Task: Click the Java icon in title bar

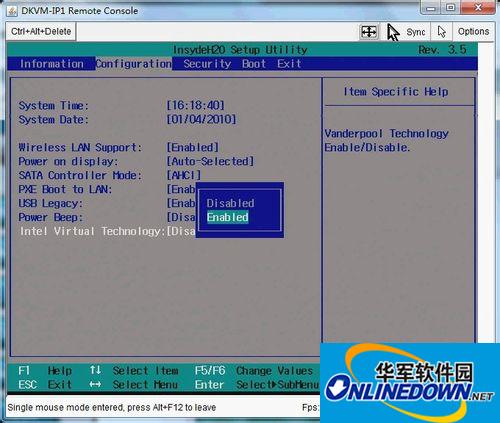Action: tap(12, 11)
